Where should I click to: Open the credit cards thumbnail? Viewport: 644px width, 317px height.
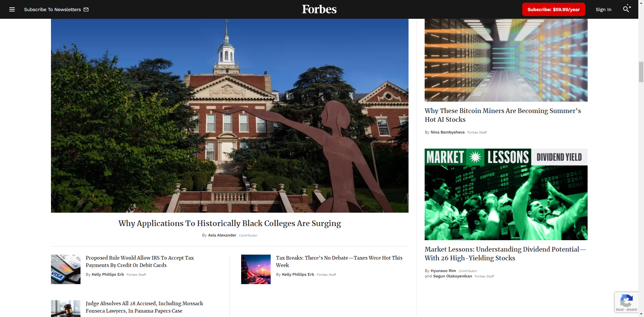click(66, 269)
